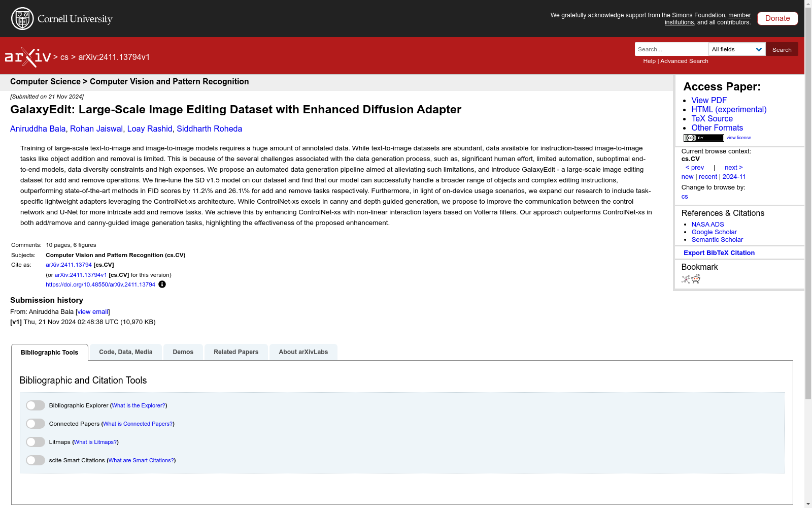Image resolution: width=812 pixels, height=508 pixels.
Task: Click the view license link
Action: pyautogui.click(x=739, y=138)
